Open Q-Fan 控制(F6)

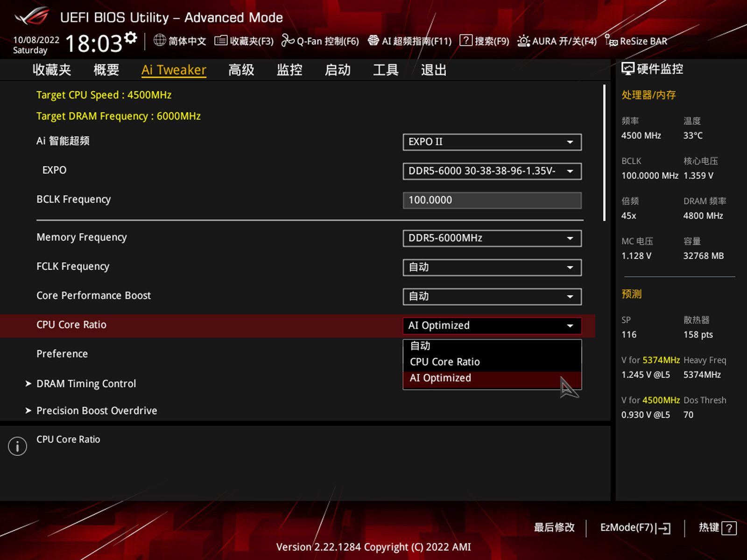point(320,41)
